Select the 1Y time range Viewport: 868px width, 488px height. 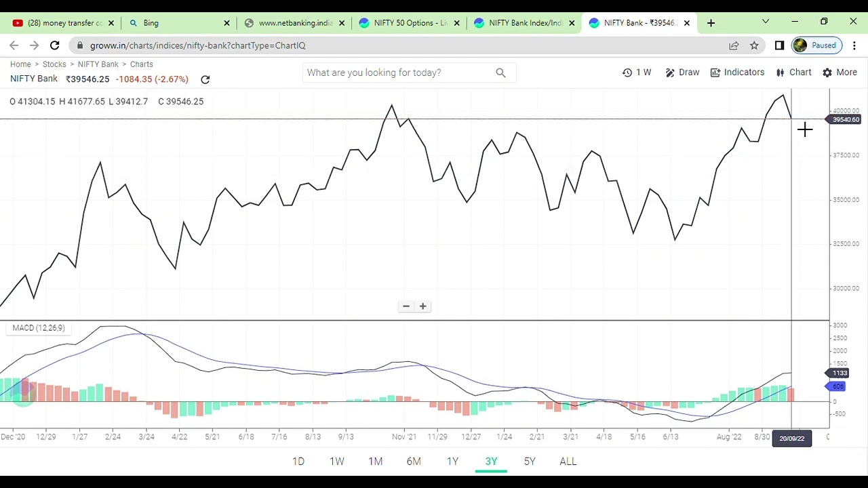452,462
